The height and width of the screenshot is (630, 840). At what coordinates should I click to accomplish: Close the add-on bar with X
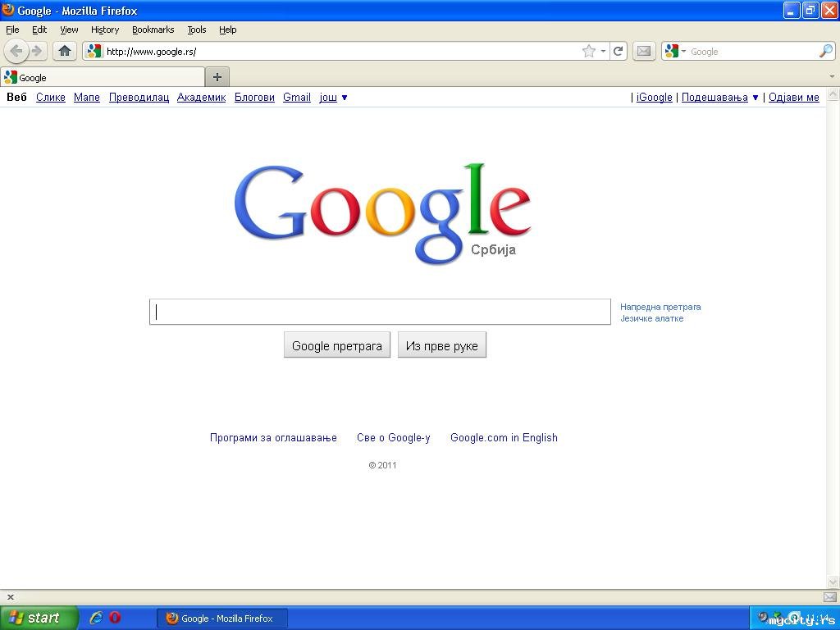coord(10,597)
